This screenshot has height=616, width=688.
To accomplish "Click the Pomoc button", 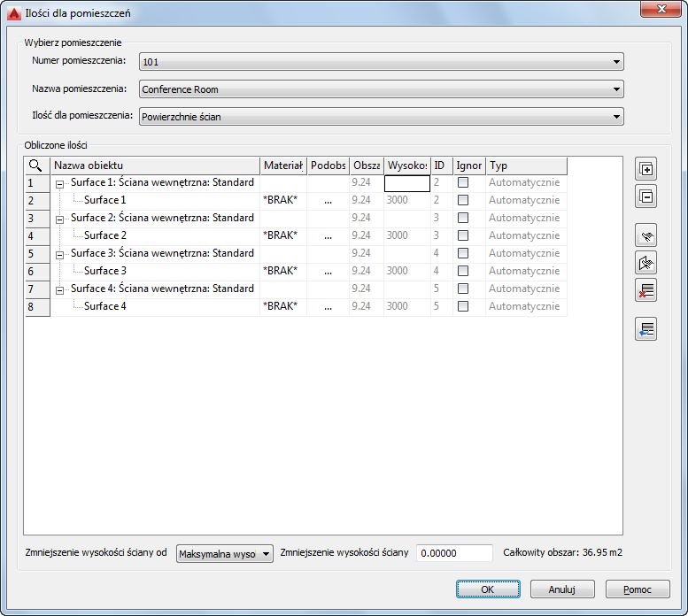I will coord(638,589).
